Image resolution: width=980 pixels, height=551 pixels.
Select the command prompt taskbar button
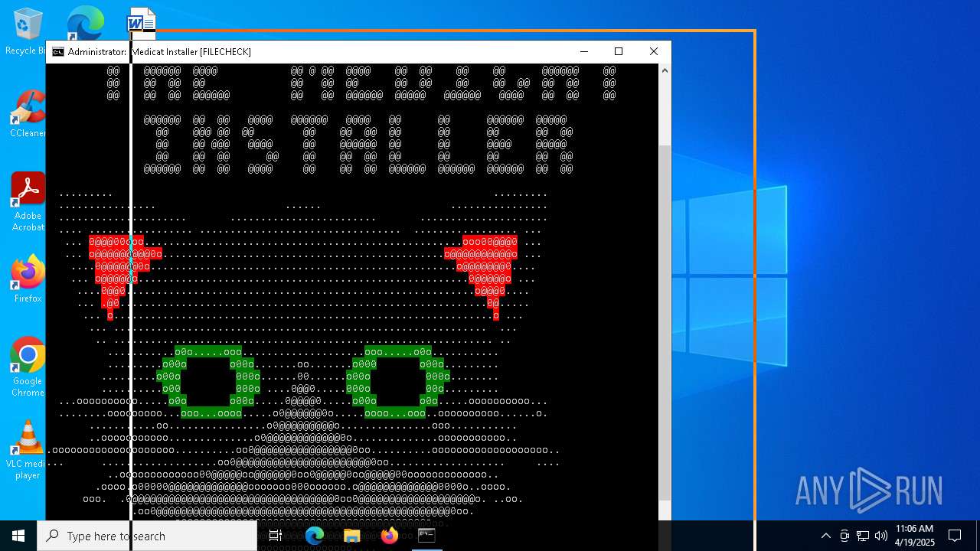point(426,536)
